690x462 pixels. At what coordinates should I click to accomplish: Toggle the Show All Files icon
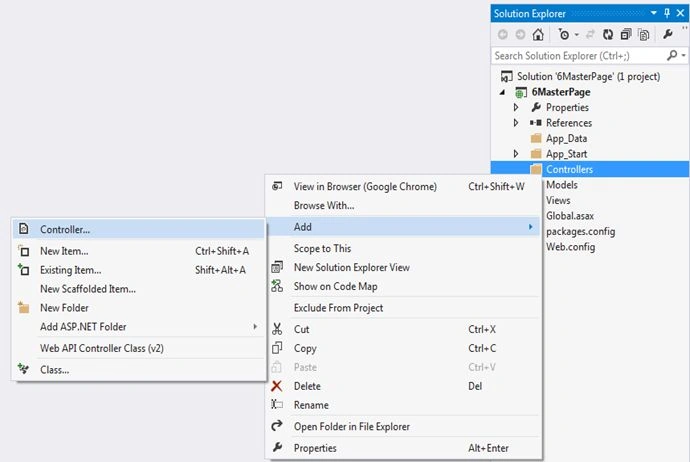(644, 34)
